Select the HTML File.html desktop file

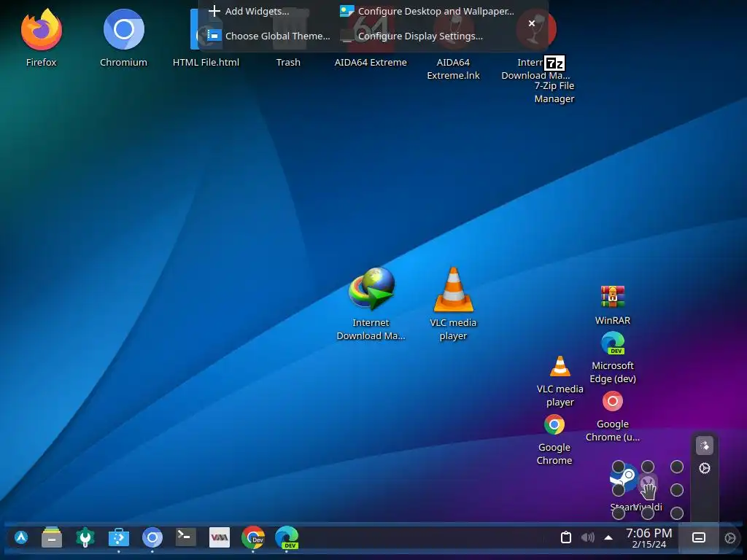click(x=206, y=29)
